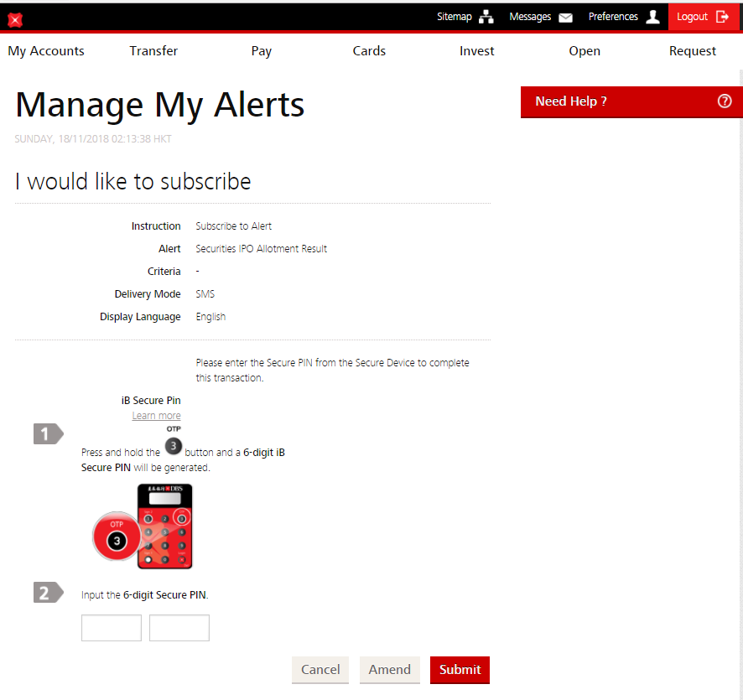This screenshot has height=700, width=743.
Task: Open the Preferences user icon
Action: tap(652, 17)
